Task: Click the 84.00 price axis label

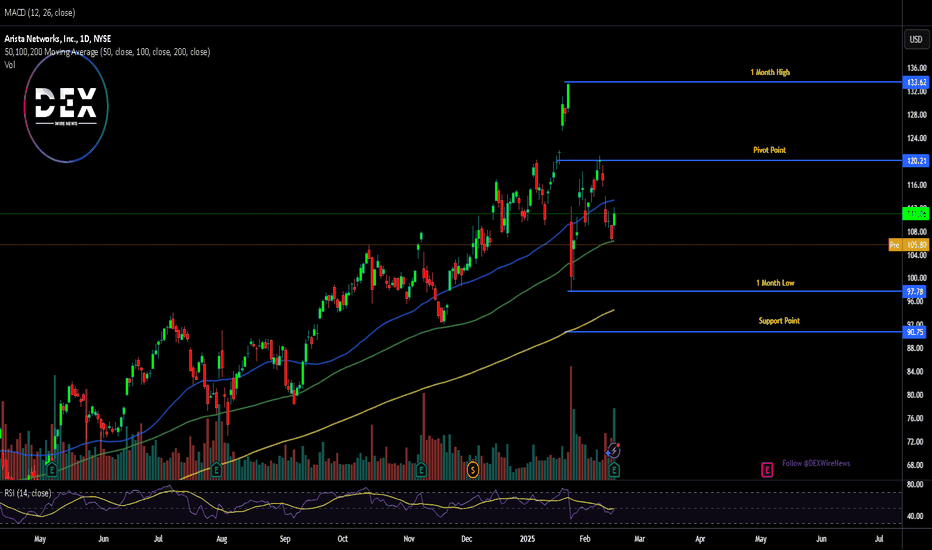Action: [917, 371]
